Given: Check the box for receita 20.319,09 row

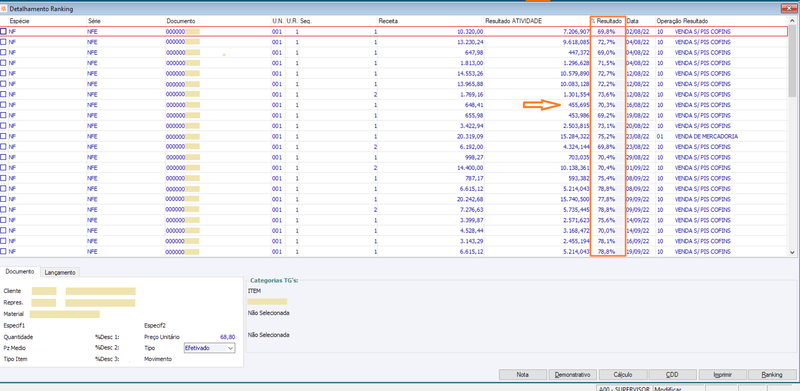Looking at the screenshot, I should pos(4,136).
